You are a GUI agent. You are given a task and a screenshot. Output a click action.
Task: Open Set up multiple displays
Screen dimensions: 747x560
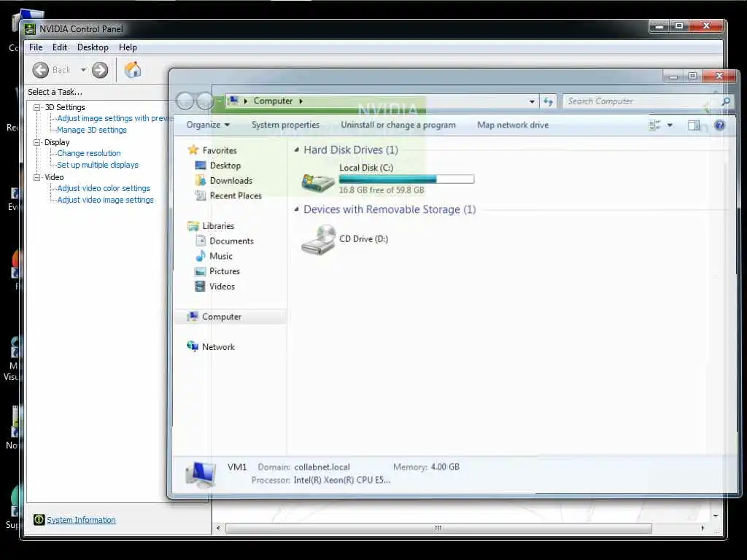[x=98, y=165]
